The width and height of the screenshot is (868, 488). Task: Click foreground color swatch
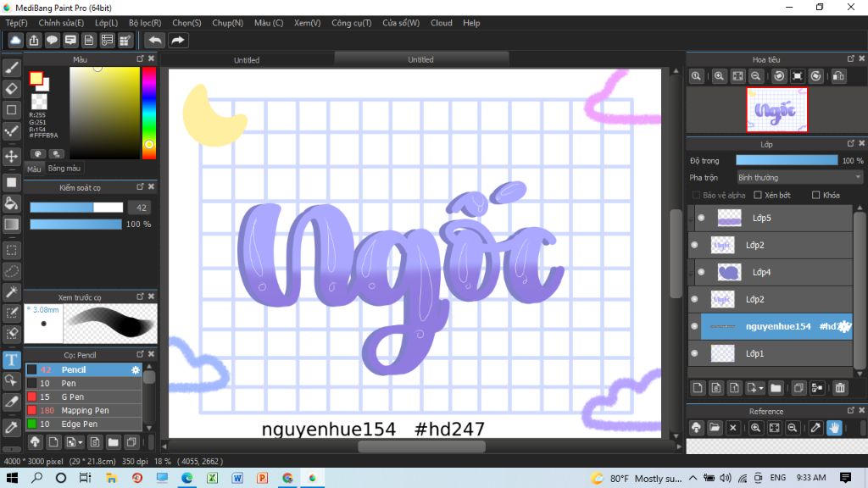pyautogui.click(x=36, y=79)
